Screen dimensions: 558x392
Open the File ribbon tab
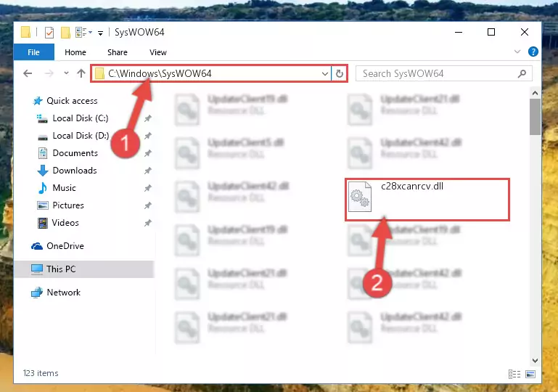click(x=34, y=52)
